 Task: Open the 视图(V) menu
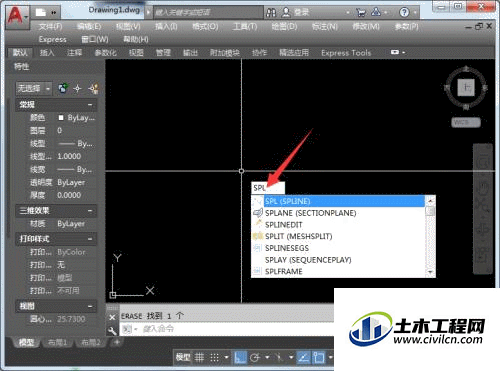tap(128, 26)
